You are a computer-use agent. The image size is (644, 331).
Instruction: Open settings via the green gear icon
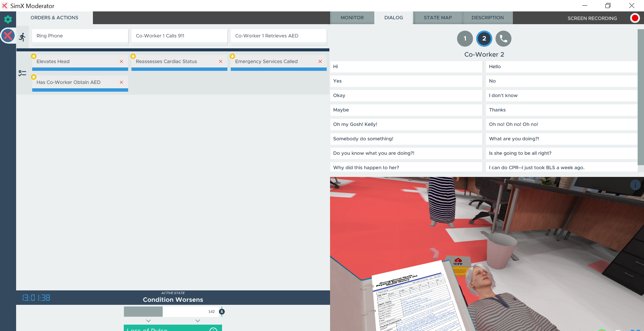[x=8, y=19]
